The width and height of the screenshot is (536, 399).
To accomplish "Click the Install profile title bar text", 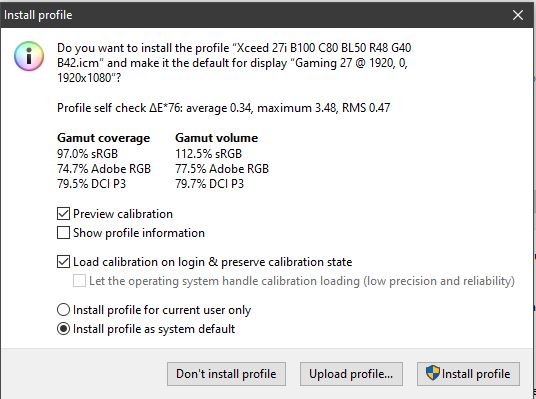I will coord(38,15).
